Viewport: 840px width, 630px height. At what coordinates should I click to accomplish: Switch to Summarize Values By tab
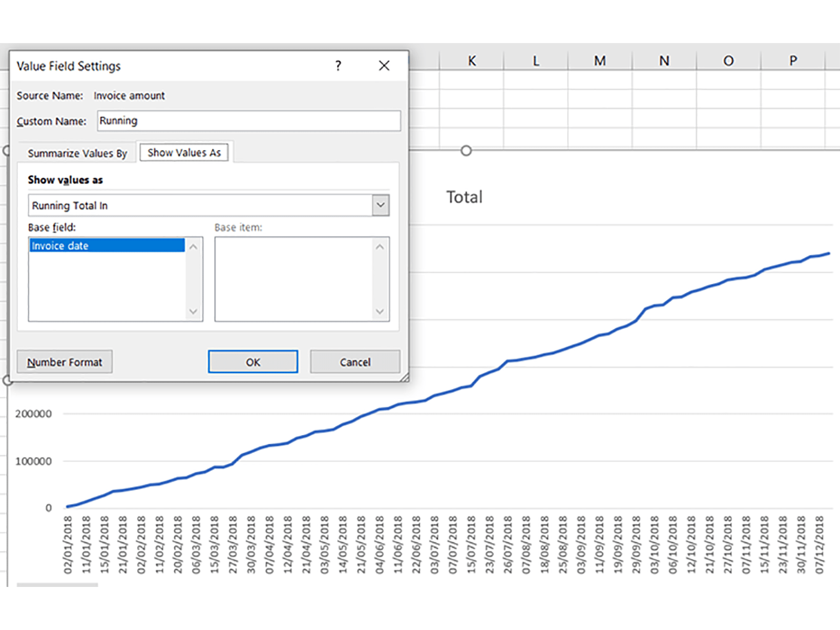pyautogui.click(x=77, y=153)
